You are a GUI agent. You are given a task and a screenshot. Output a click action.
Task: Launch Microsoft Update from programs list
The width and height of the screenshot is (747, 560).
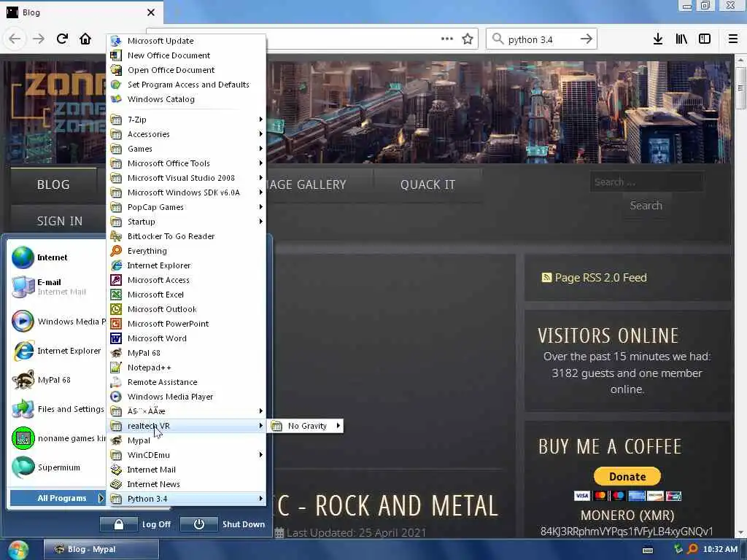click(x=187, y=41)
